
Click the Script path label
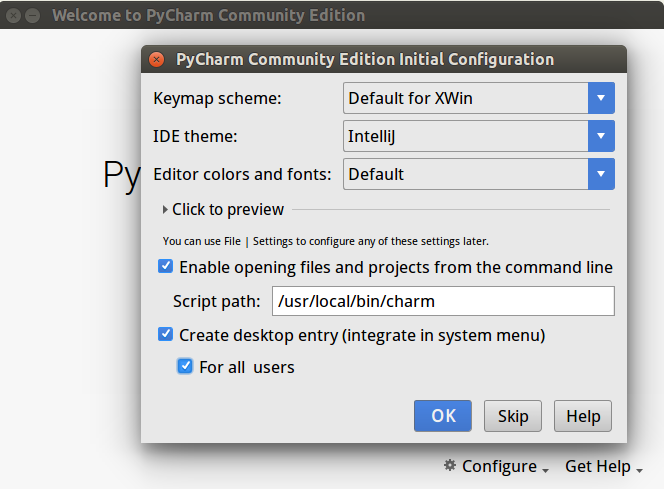(216, 301)
